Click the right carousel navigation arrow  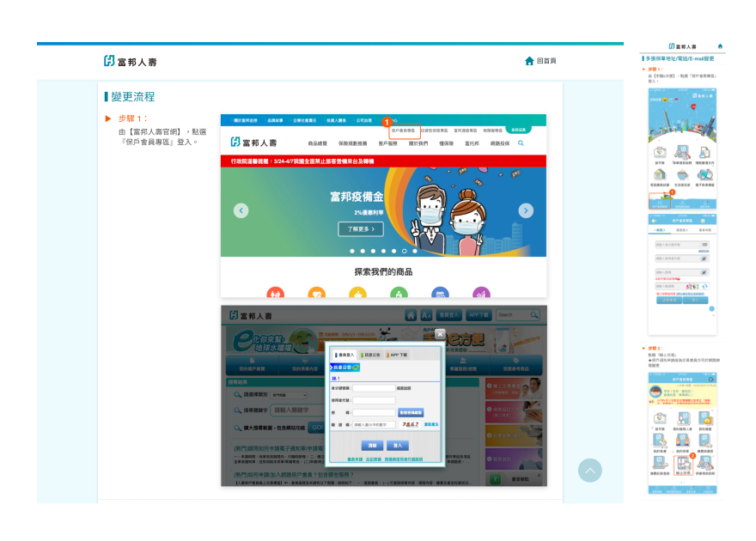(x=526, y=210)
